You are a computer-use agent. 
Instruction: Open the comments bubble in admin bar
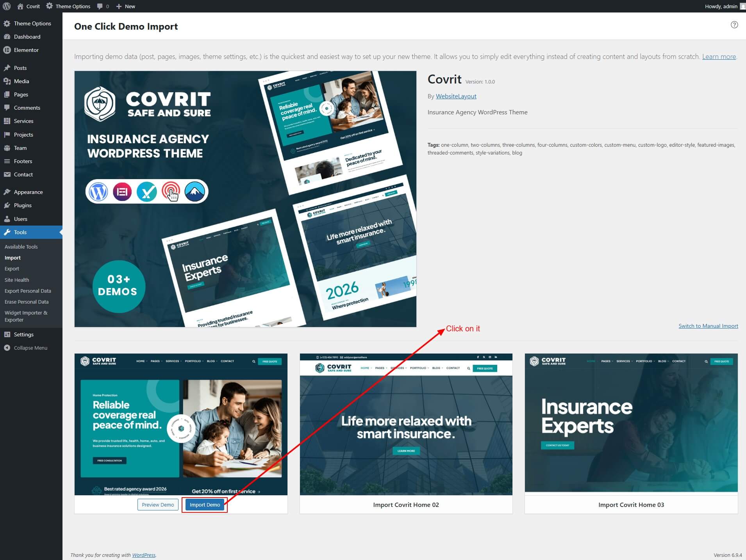coord(103,6)
